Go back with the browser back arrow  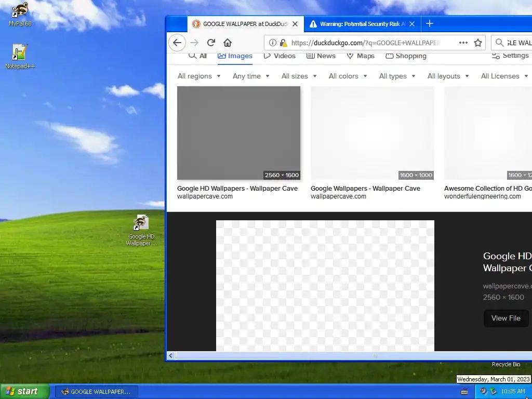(177, 43)
